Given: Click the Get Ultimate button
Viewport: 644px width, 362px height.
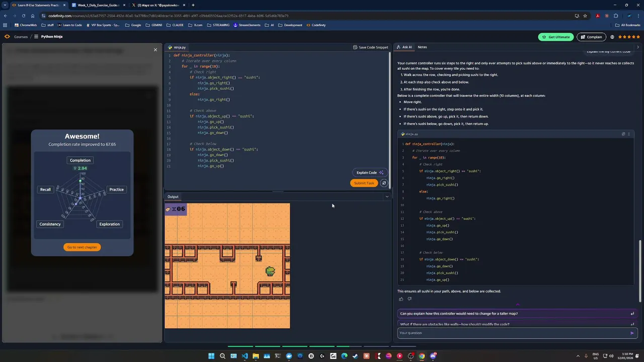Looking at the screenshot, I should click(556, 37).
